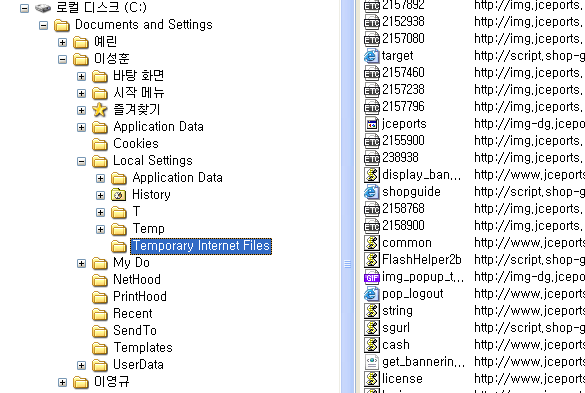
Task: Click the shopguide IE file icon
Action: [x=372, y=192]
